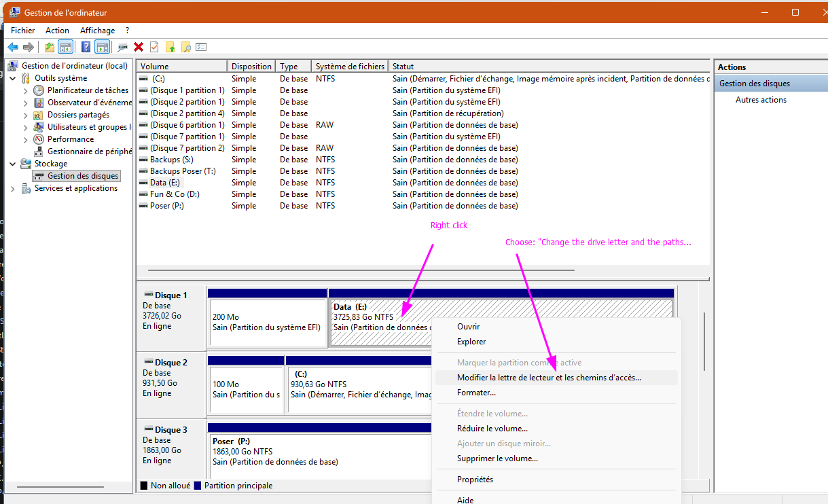Select the Poser (P:) partition block on Disque 3

(320, 456)
